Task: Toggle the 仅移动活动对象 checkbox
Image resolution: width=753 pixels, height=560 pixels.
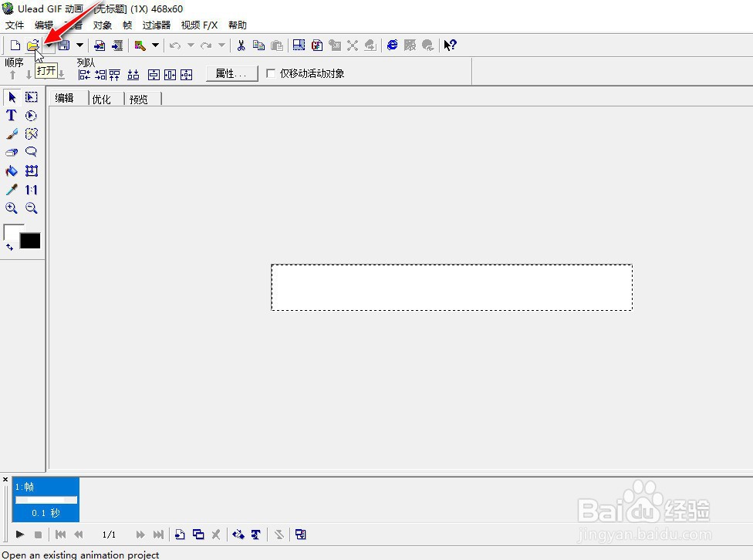Action: pos(271,73)
